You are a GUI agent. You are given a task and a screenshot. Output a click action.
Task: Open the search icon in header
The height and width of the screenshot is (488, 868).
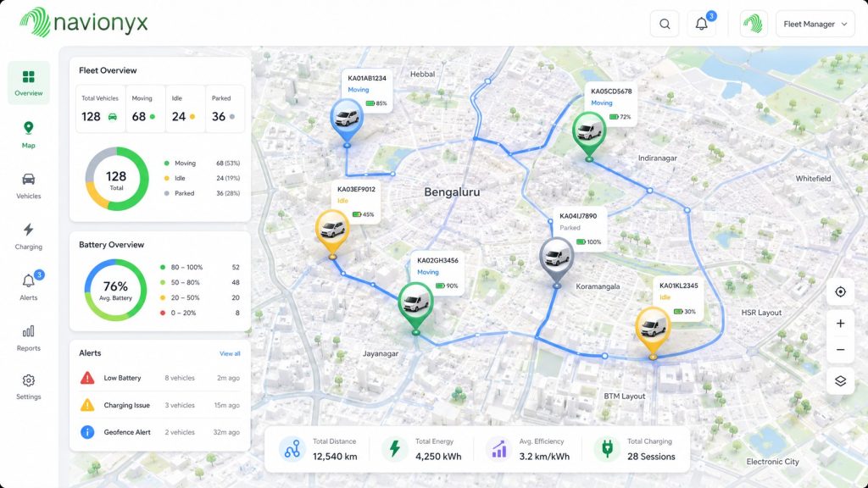665,24
